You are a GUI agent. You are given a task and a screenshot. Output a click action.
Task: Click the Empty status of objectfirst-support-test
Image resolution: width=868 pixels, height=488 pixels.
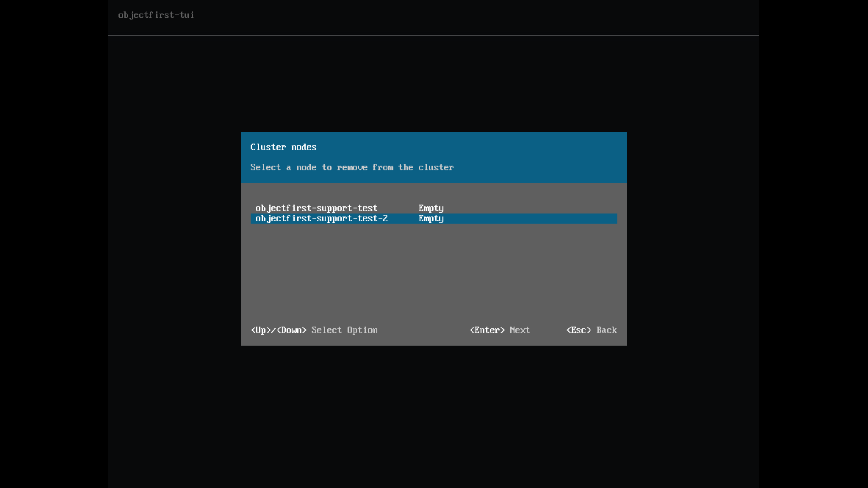(431, 208)
